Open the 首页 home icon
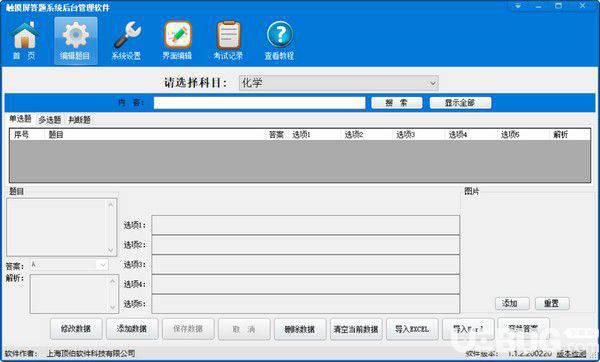This screenshot has width=600, height=362. (24, 41)
